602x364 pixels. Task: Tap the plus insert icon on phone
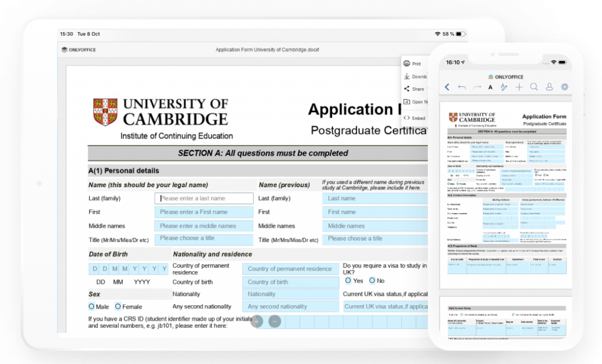pyautogui.click(x=519, y=87)
